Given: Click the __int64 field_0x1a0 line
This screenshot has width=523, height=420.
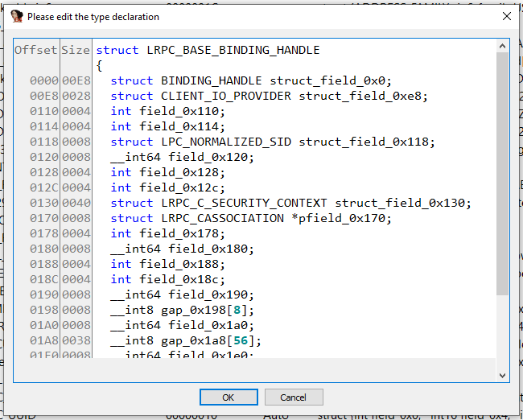Looking at the screenshot, I should pyautogui.click(x=182, y=326).
